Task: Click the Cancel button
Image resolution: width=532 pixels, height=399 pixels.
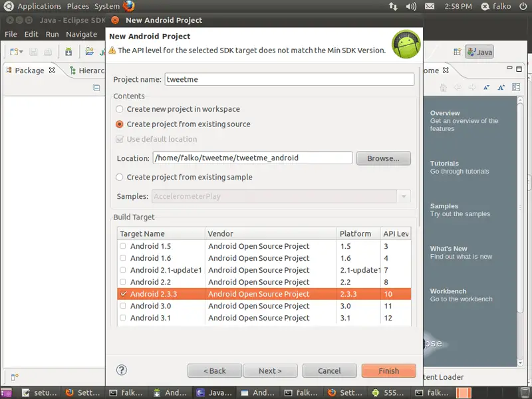Action: [329, 370]
